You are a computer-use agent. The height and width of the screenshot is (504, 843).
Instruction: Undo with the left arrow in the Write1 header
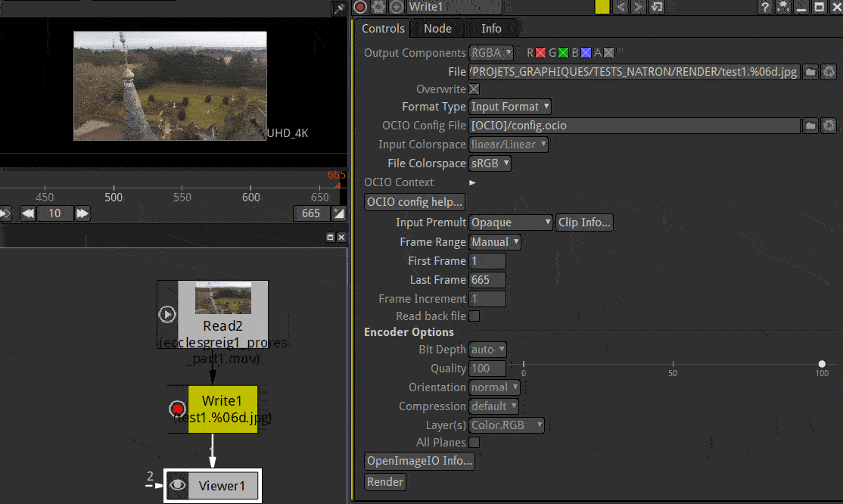point(621,7)
